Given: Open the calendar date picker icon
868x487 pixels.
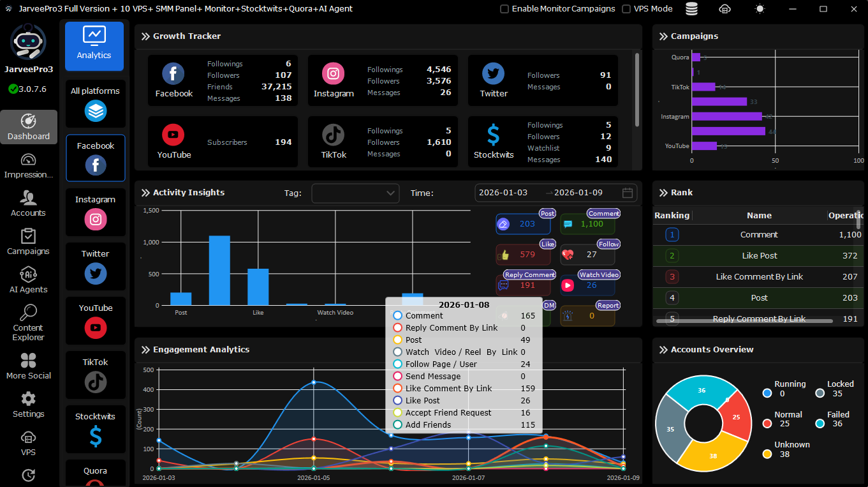Looking at the screenshot, I should point(628,193).
